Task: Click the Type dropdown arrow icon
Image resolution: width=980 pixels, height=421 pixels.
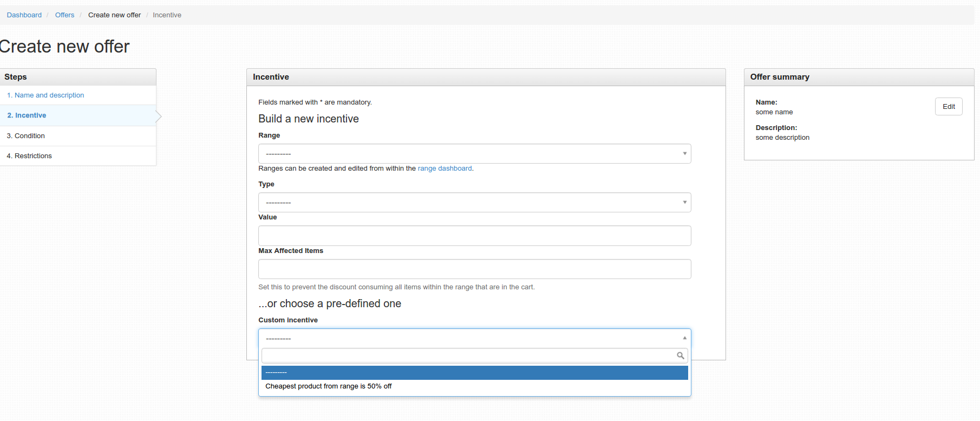Action: pos(684,203)
